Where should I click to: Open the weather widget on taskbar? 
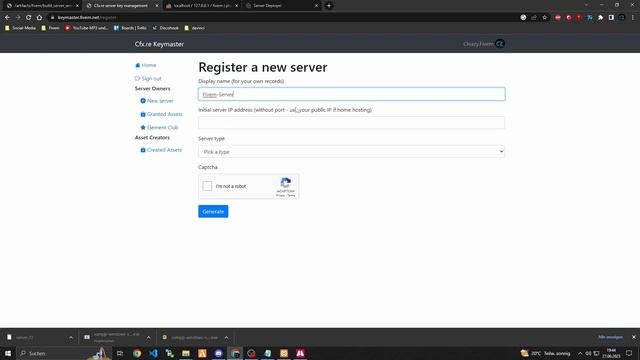point(545,353)
